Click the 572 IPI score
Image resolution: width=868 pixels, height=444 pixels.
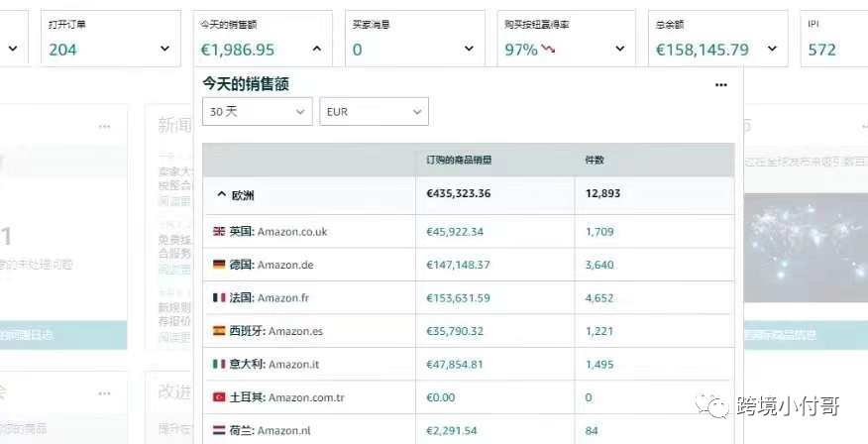click(x=822, y=50)
